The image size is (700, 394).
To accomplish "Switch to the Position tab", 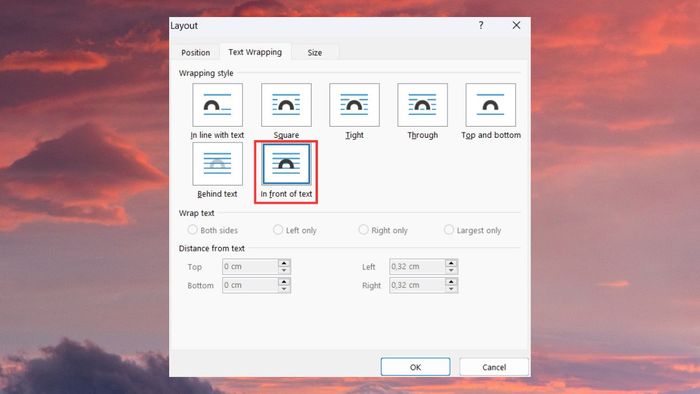I will coord(196,53).
